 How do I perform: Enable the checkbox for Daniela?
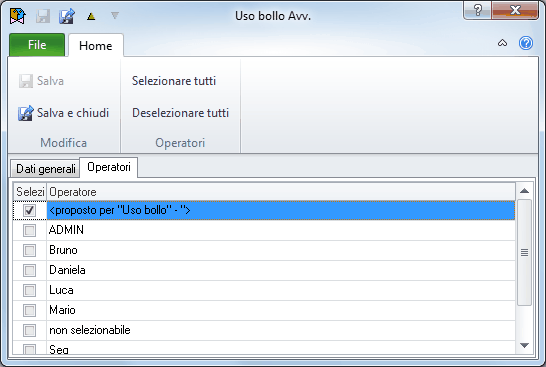[x=29, y=270]
